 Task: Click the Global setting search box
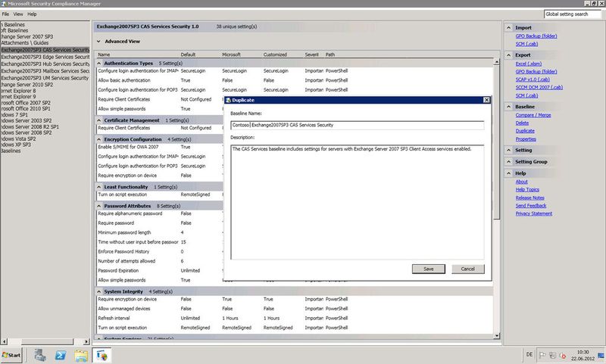pyautogui.click(x=573, y=14)
